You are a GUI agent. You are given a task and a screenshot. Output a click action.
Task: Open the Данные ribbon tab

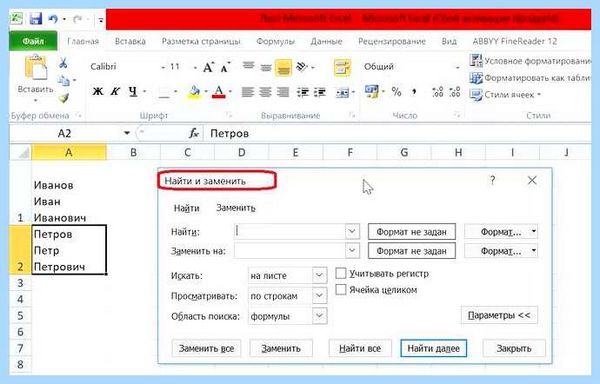click(326, 41)
